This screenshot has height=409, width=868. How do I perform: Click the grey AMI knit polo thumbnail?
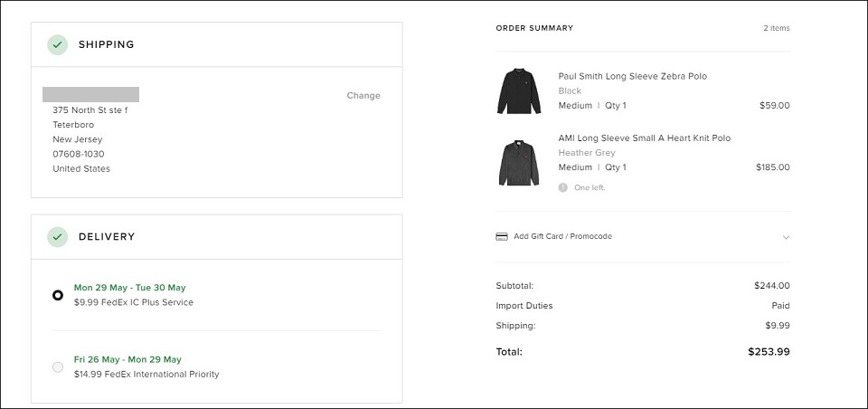(519, 162)
